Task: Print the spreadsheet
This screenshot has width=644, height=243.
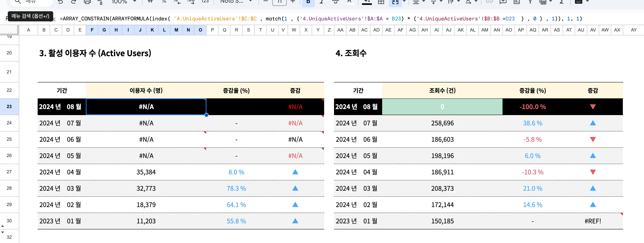Action: 87,2
